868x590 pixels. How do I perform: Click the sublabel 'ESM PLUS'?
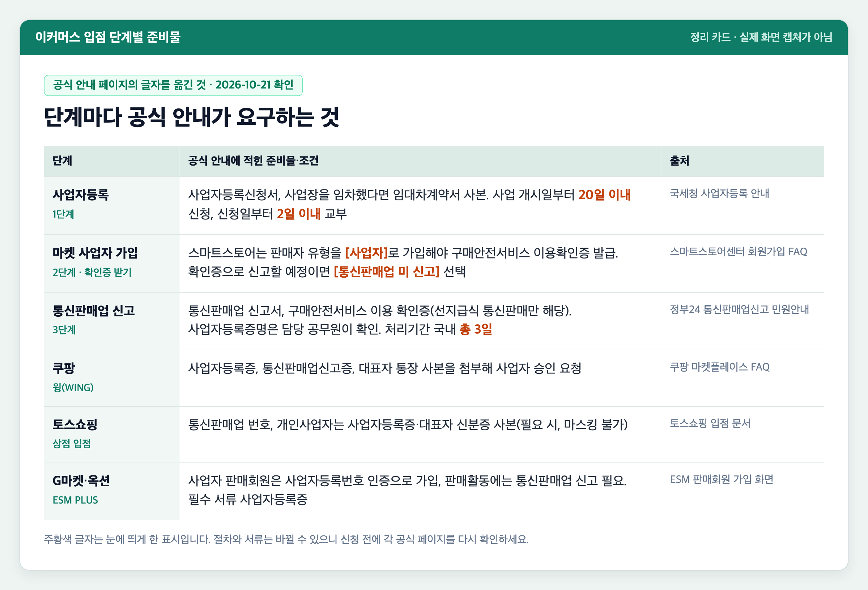tap(76, 500)
